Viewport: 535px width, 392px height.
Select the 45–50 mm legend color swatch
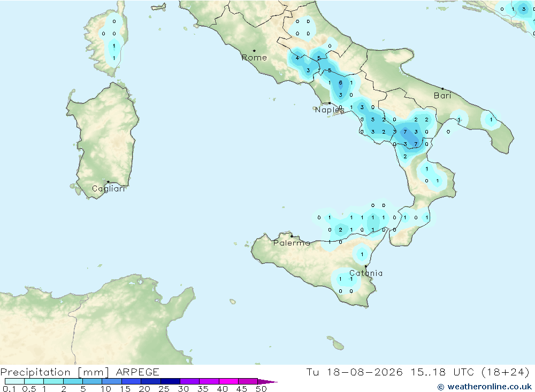(x=248, y=381)
